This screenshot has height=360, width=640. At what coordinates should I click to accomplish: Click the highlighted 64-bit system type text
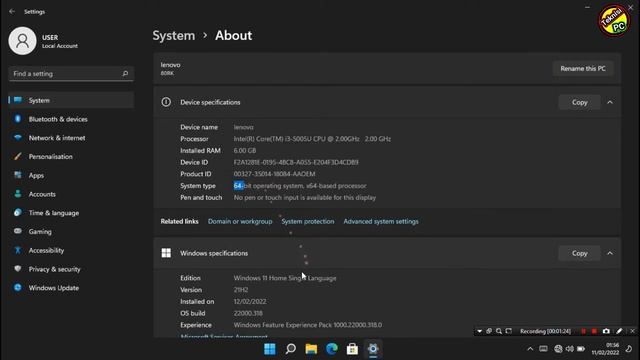tap(239, 186)
